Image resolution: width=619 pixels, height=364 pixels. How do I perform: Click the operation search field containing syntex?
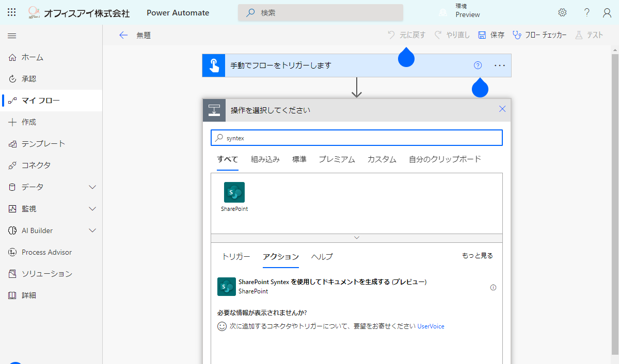click(x=356, y=138)
